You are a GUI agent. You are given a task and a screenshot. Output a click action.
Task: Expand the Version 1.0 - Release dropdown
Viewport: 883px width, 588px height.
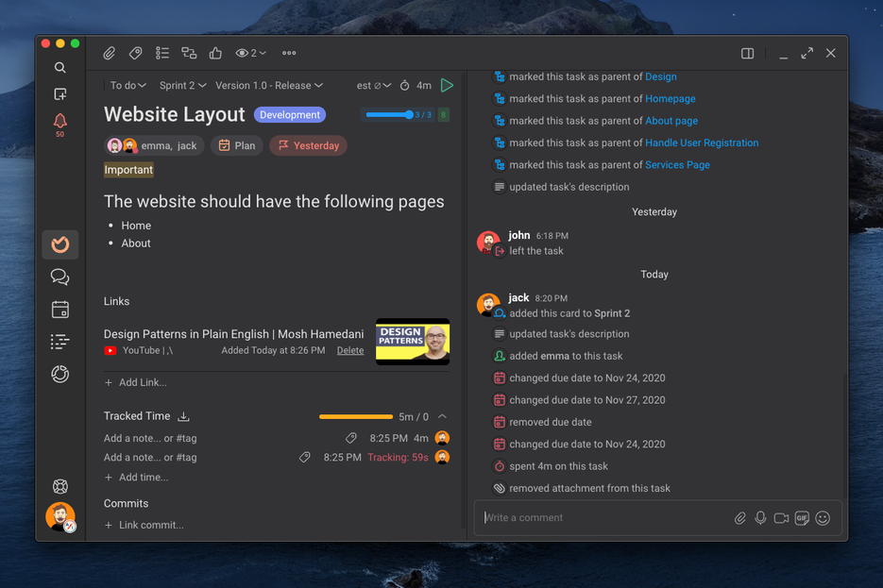[269, 86]
